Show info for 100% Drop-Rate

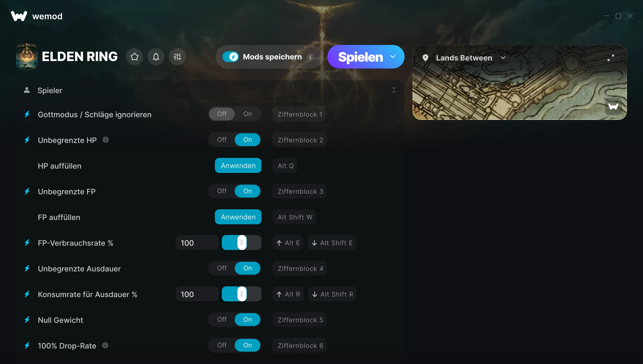[105, 345]
